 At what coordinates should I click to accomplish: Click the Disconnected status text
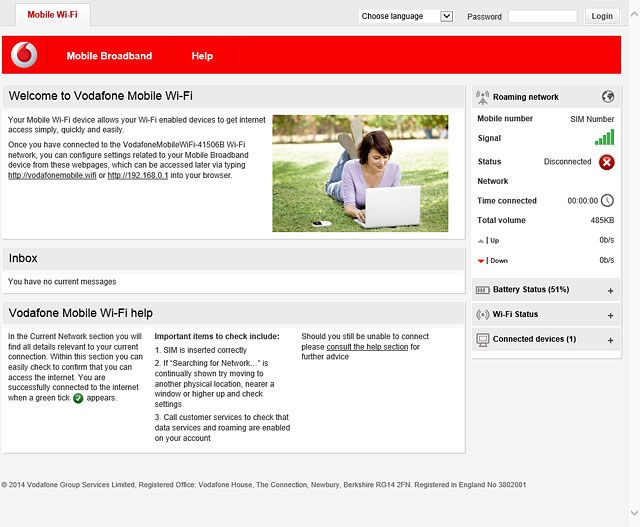click(x=567, y=162)
